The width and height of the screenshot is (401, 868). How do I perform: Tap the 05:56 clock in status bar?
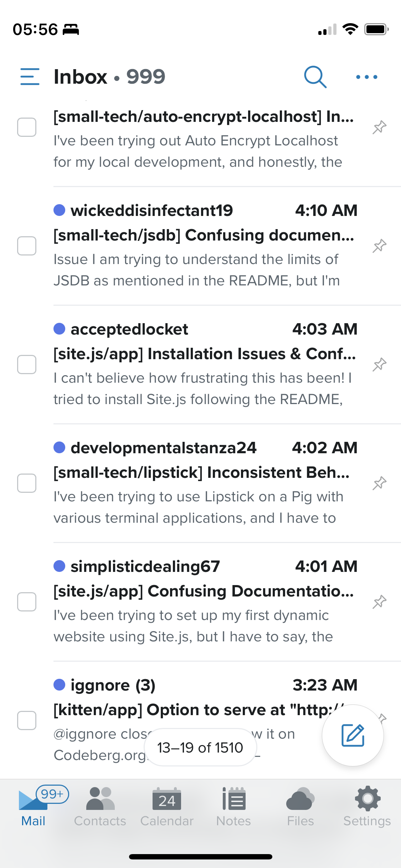tap(35, 29)
